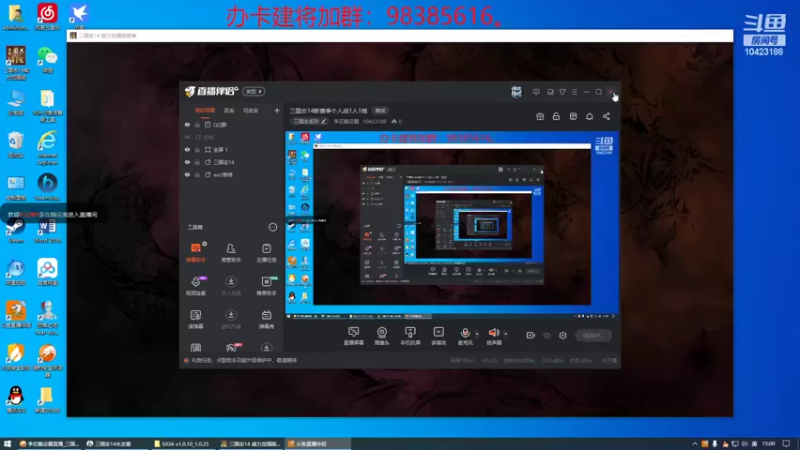Add 手机投屏 phone casting source

point(410,336)
